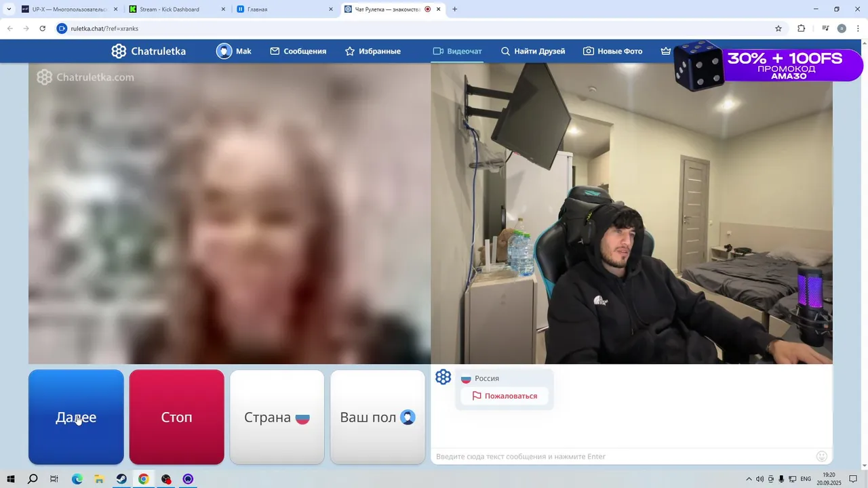Close the Чат Рулетка browser tab

point(439,9)
